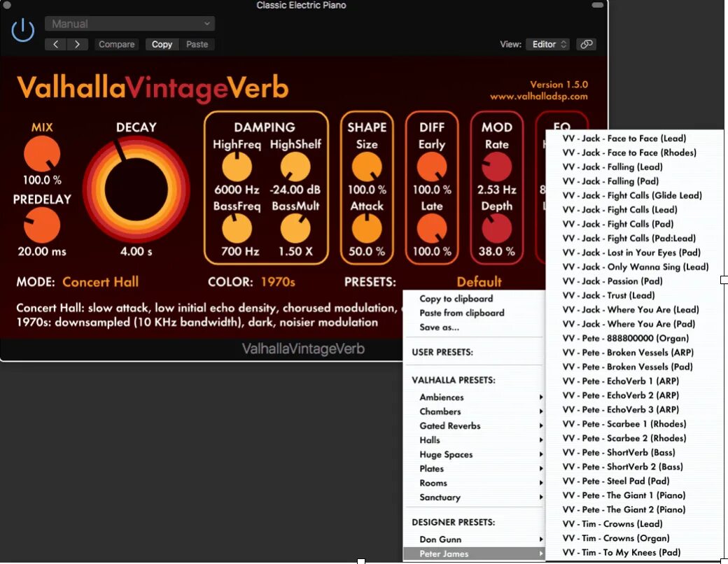Expand the Gated Reverbs submenu

474,425
